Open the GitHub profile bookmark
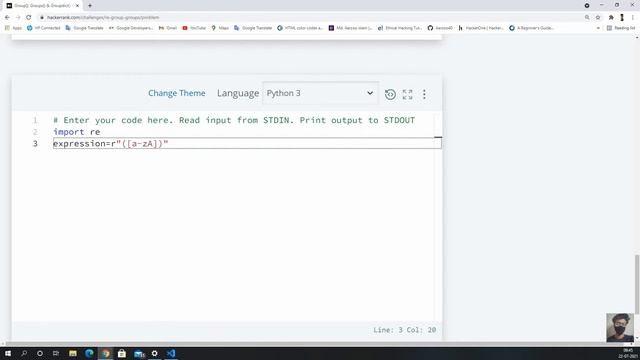640x360 pixels. 440,28
